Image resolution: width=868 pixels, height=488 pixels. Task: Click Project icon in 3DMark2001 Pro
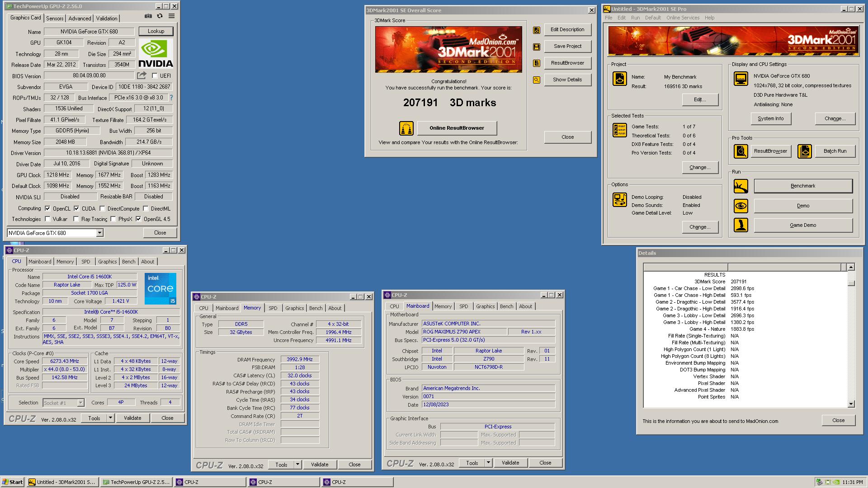tap(620, 79)
